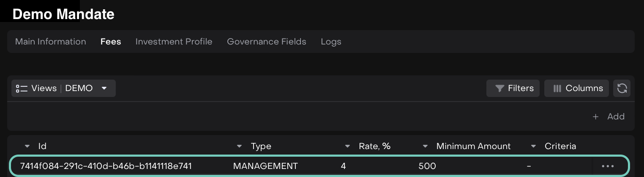This screenshot has height=177, width=644.
Task: Select the fee Id 7414f084 cell
Action: point(106,166)
